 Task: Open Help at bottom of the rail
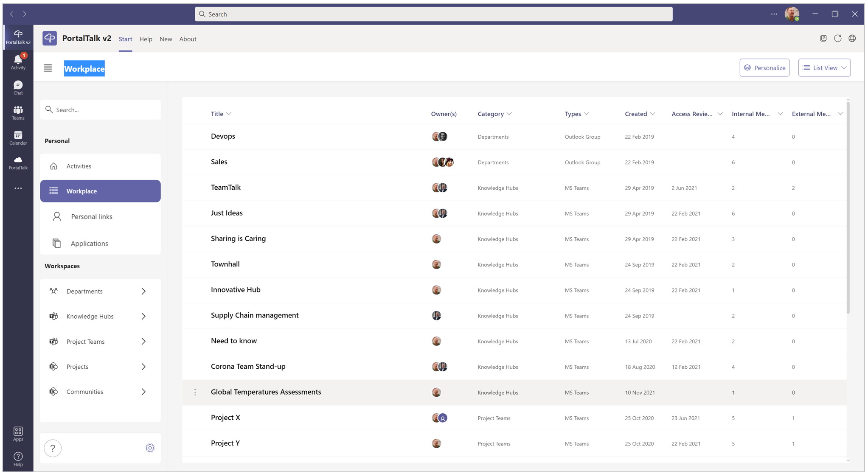point(18,459)
